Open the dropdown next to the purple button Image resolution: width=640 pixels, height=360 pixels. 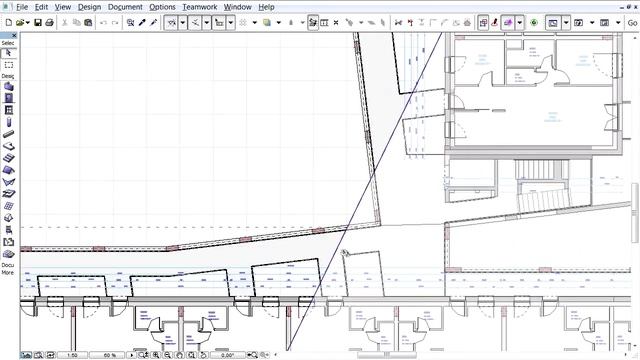[x=520, y=23]
